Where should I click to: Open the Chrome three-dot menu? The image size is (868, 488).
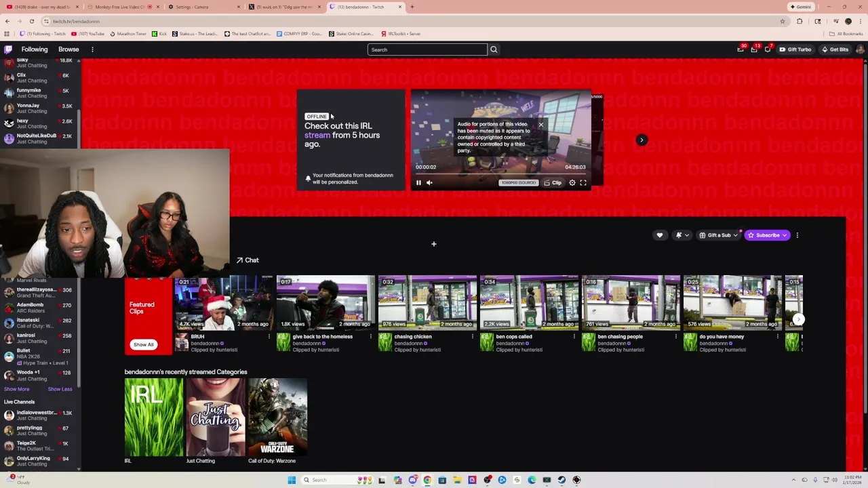[x=861, y=21]
